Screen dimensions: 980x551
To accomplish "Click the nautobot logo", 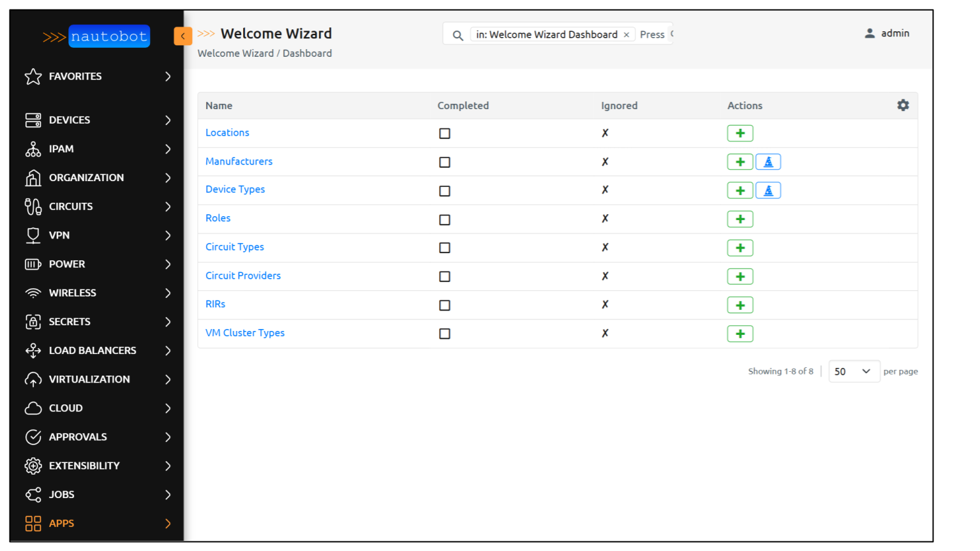I will coord(108,36).
